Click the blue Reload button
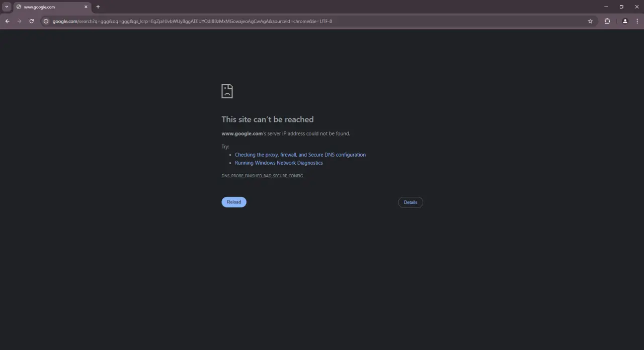 [x=234, y=202]
